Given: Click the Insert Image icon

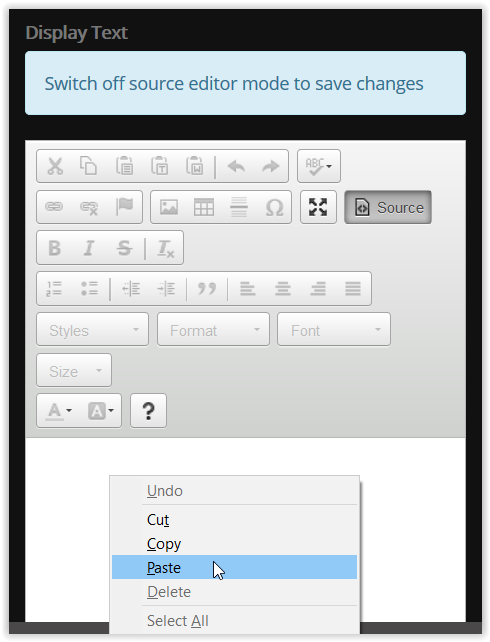Looking at the screenshot, I should coord(169,207).
